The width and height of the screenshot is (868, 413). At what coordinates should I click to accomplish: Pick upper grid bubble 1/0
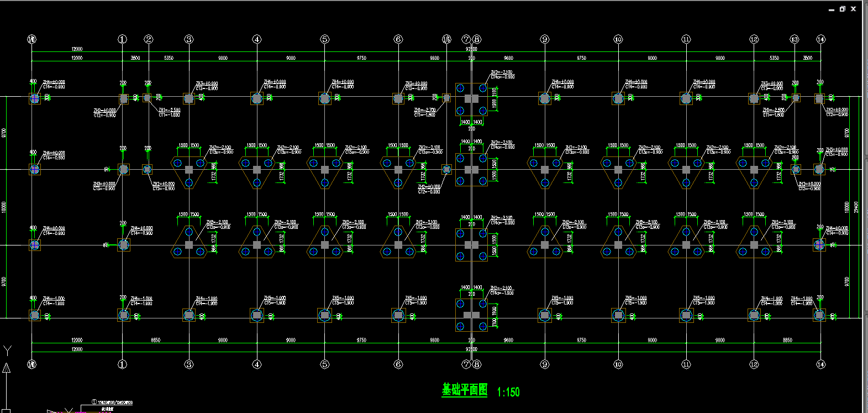coord(31,39)
